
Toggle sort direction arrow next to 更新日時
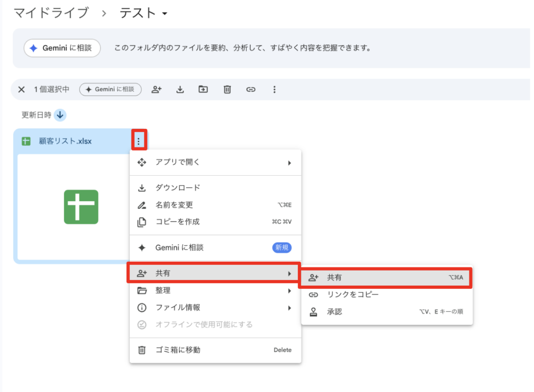pyautogui.click(x=60, y=115)
